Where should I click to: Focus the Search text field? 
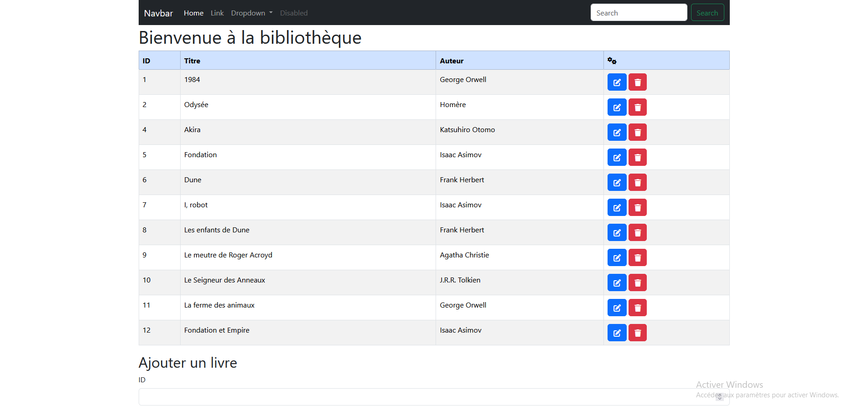point(638,13)
